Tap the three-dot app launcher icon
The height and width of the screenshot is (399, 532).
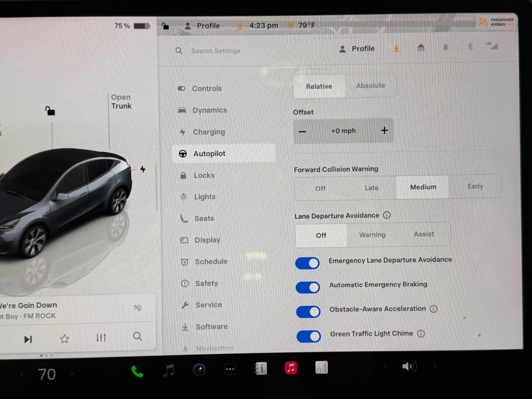230,369
